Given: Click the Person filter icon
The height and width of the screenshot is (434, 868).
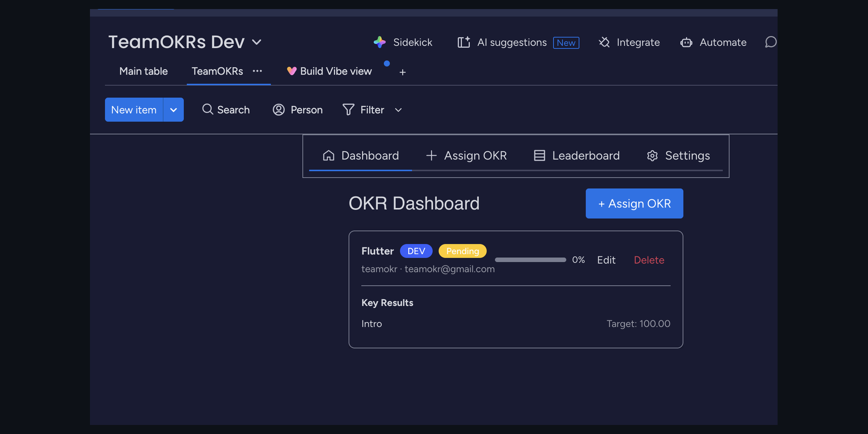Looking at the screenshot, I should pos(279,109).
